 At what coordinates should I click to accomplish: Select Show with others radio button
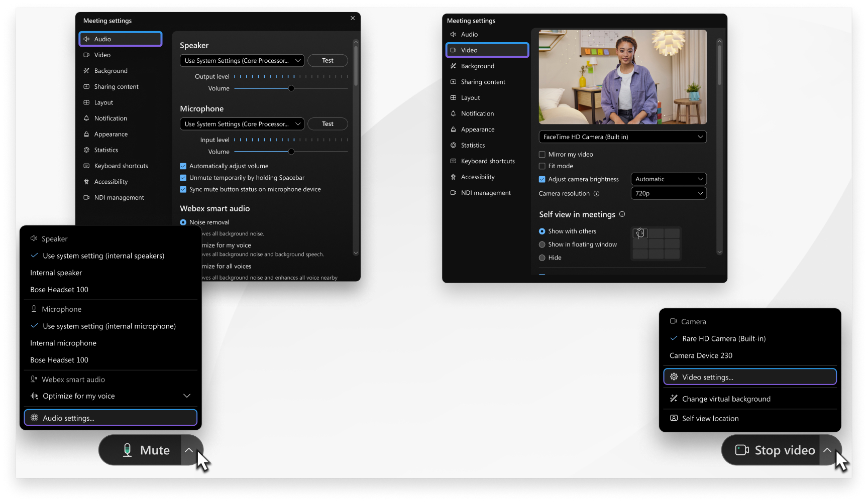click(542, 231)
